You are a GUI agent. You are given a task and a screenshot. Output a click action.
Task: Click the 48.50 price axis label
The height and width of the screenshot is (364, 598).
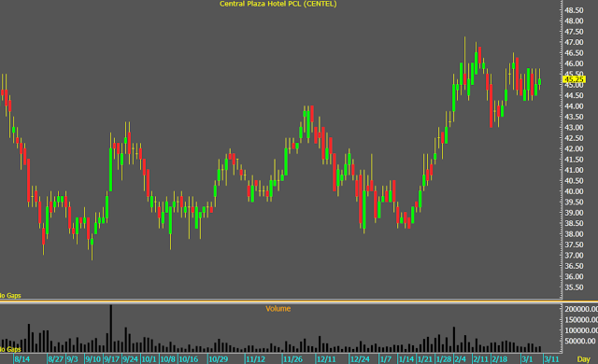[574, 10]
